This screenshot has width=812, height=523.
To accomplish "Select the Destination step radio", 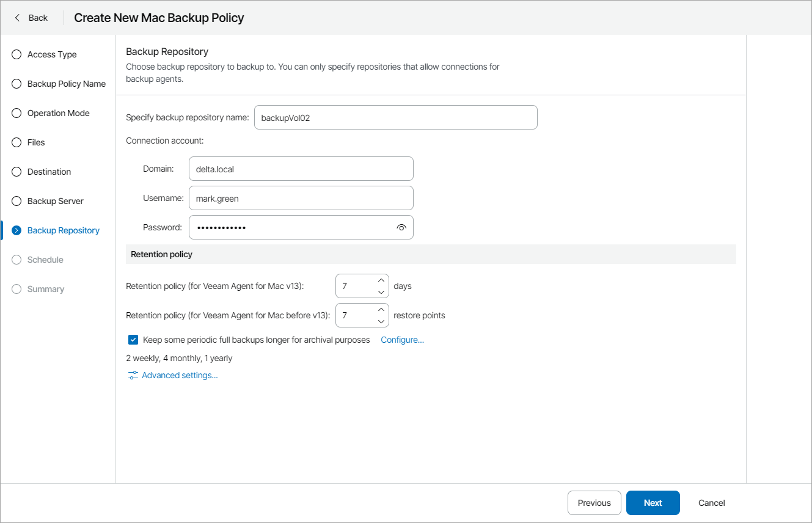I will [x=16, y=171].
